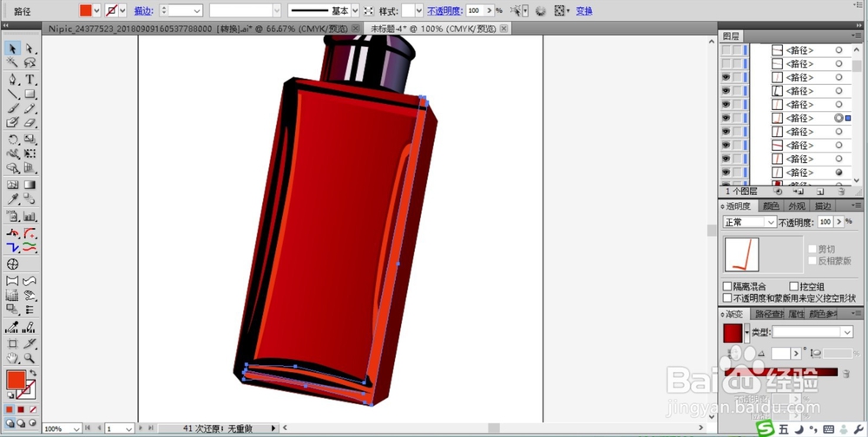Open the 样式 graphic style dropdown
868x437 pixels.
click(419, 10)
